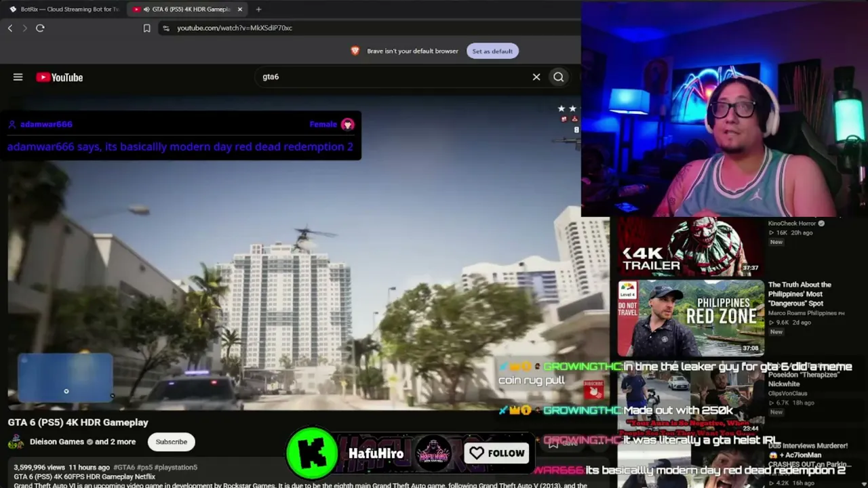Click the "Brave isn't your default browser" message

coord(412,51)
